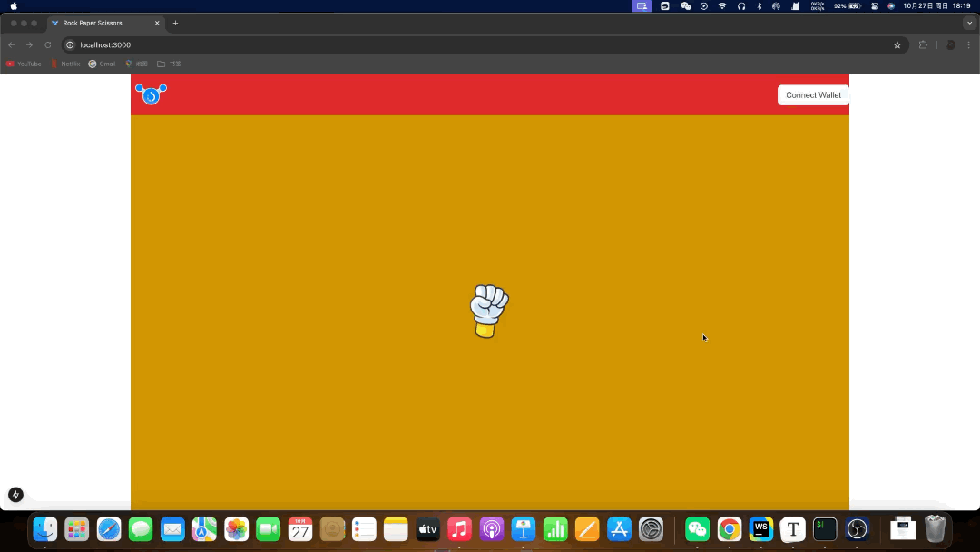
Task: Click the Siri icon in menu bar
Action: coord(891,6)
